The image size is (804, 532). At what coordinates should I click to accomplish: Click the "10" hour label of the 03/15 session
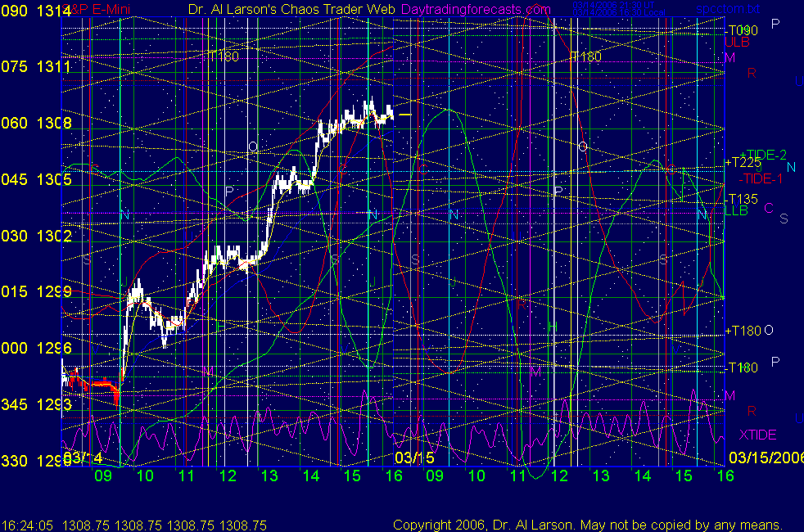477,476
